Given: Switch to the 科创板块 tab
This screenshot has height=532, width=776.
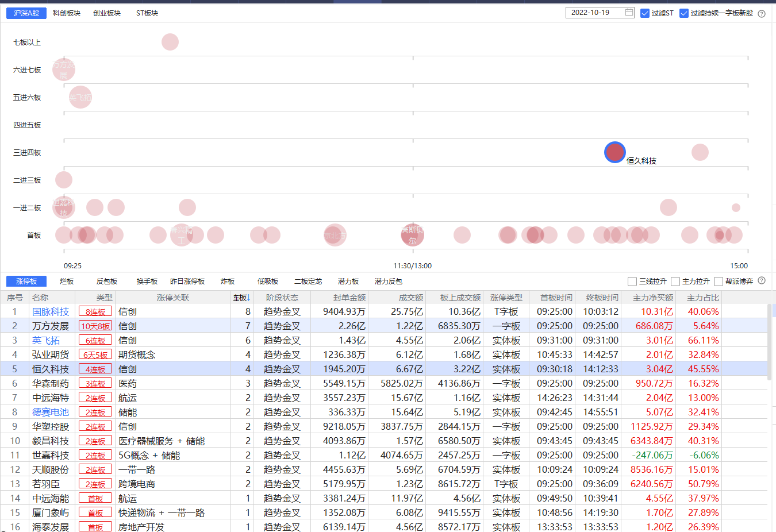Looking at the screenshot, I should (67, 13).
